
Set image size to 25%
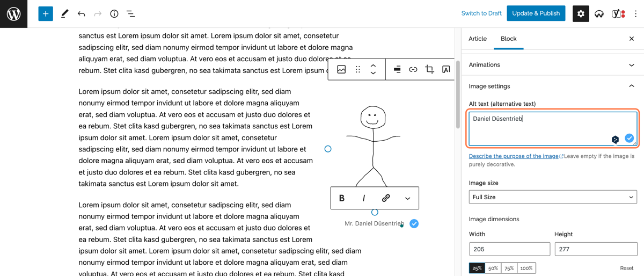pyautogui.click(x=477, y=268)
